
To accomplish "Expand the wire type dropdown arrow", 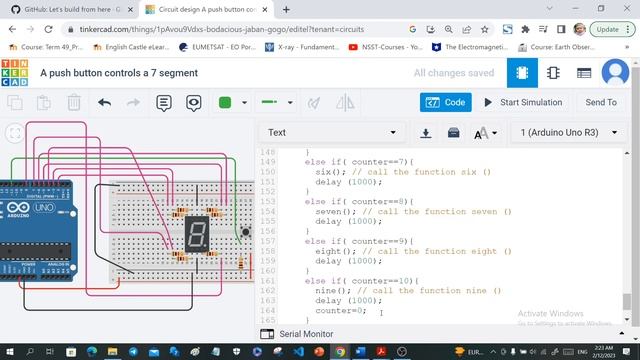I will (x=290, y=102).
